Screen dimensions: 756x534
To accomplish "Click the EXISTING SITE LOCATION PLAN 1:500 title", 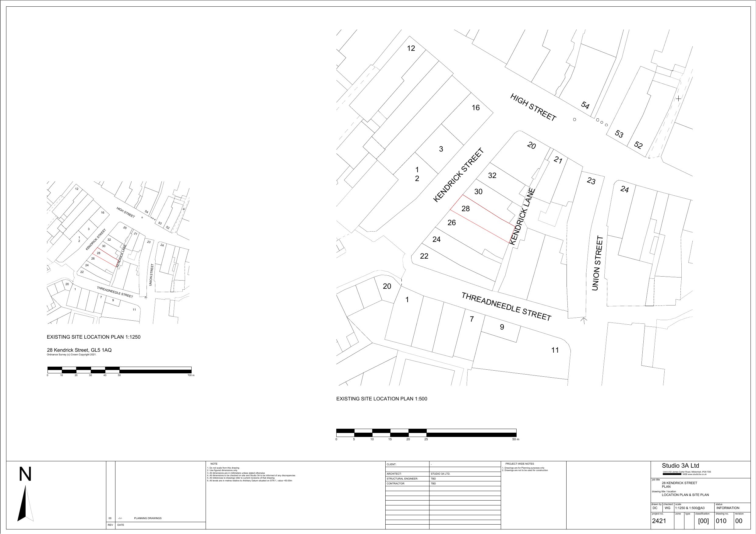I will click(x=381, y=399).
